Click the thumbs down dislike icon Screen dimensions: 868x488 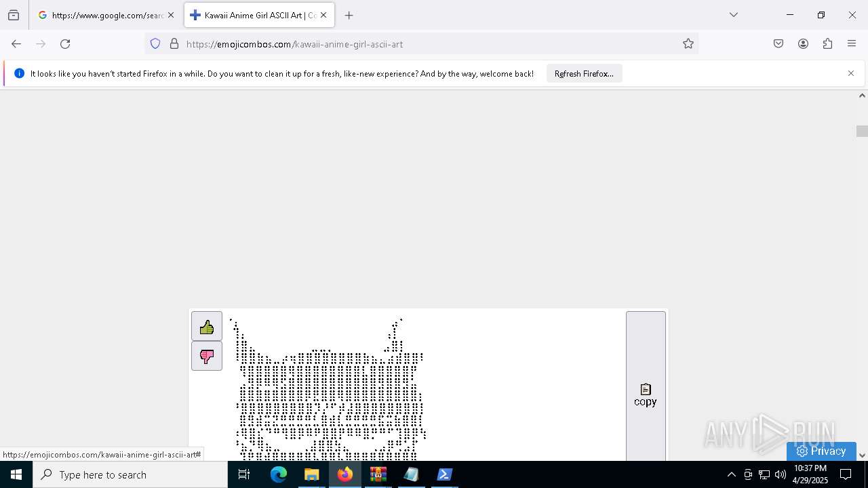click(x=207, y=356)
